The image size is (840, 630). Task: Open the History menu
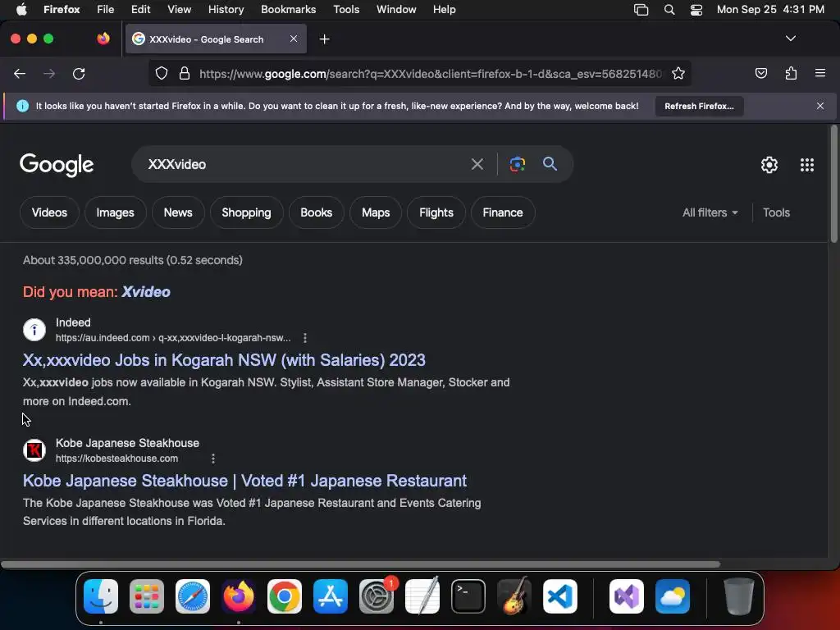coord(226,10)
